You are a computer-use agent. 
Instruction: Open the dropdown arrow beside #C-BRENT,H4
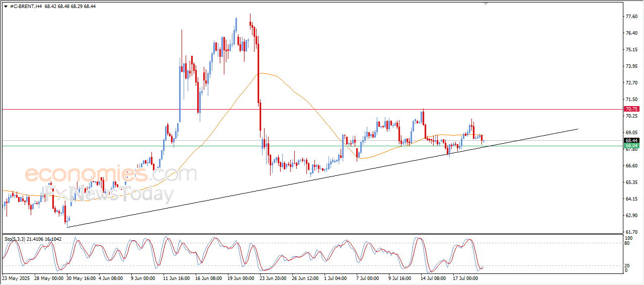point(6,6)
